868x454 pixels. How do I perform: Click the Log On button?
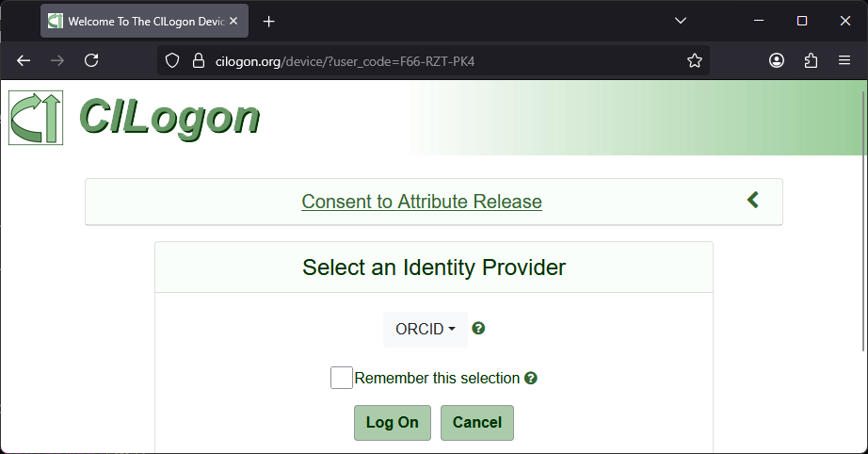(393, 422)
